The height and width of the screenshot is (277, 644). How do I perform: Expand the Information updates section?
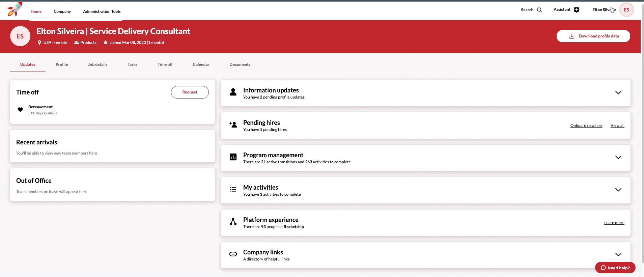pyautogui.click(x=618, y=93)
